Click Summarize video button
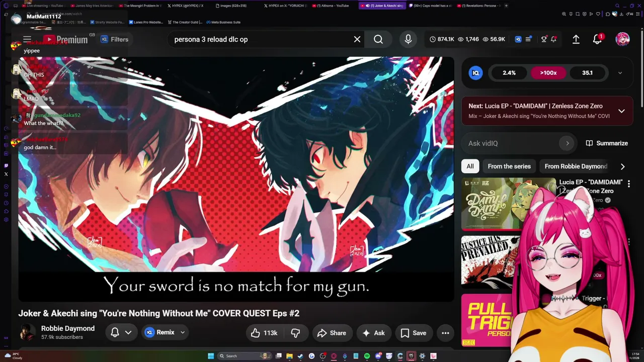Viewport: 644px width, 362px height. [x=607, y=143]
